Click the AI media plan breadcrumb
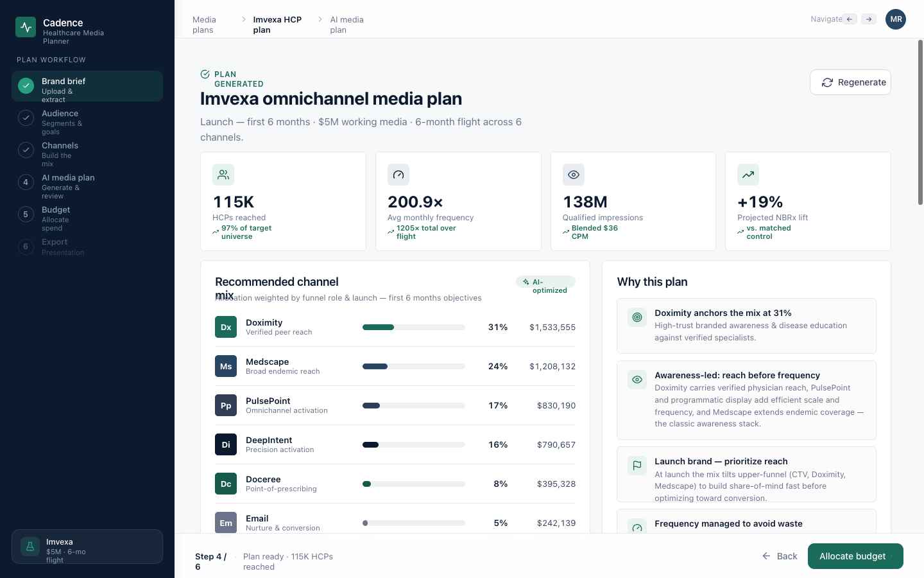924x578 pixels. [x=346, y=24]
